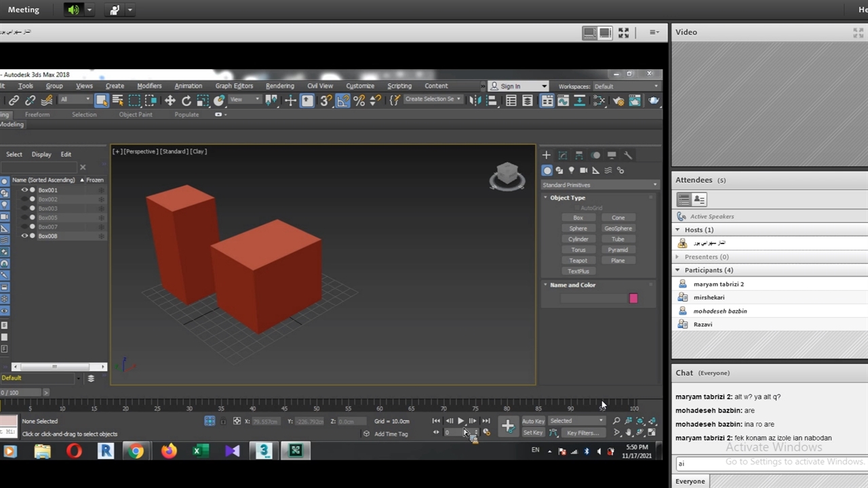Toggle visibility eye of Box001
The height and width of the screenshot is (488, 868).
click(24, 190)
